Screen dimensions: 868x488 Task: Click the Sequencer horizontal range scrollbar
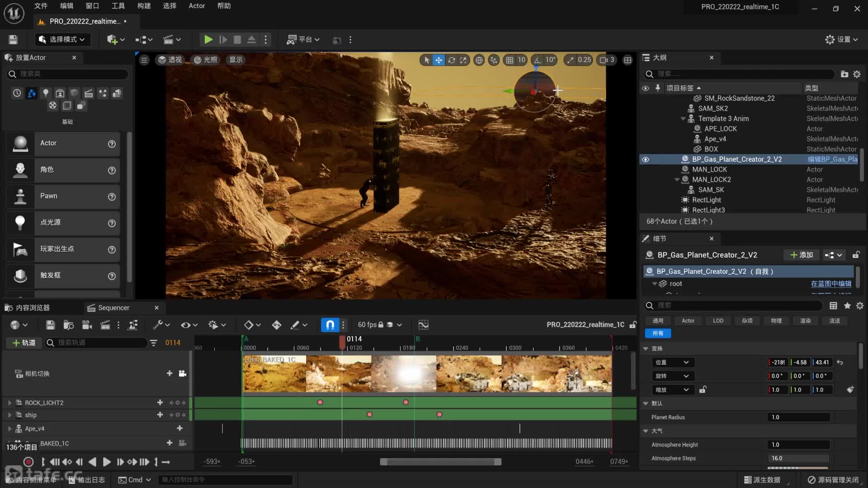pos(441,462)
